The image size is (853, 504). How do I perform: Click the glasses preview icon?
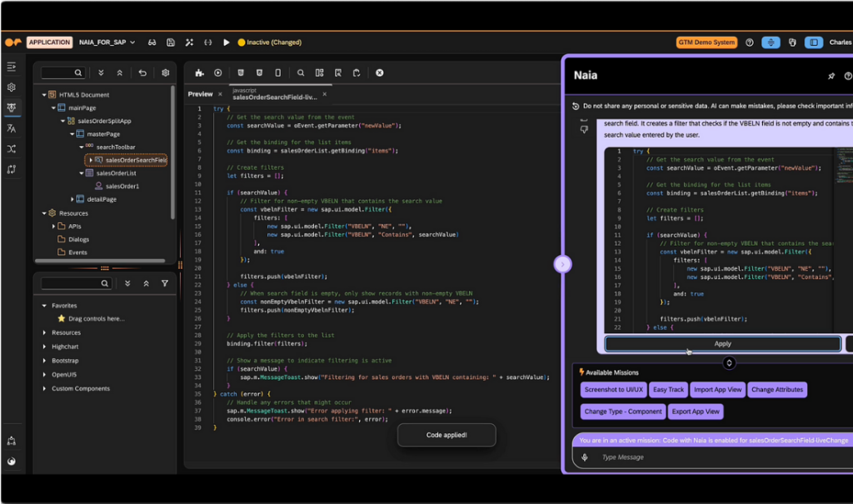point(152,42)
